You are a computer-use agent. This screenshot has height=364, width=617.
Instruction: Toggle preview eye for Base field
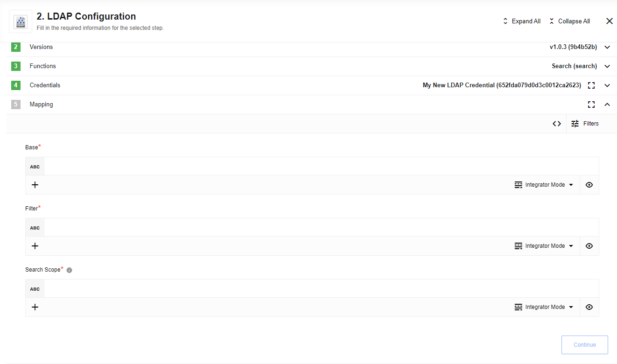tap(589, 185)
